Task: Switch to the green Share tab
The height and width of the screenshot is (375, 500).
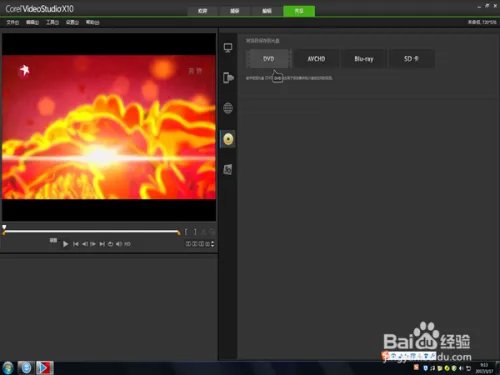Action: [x=299, y=11]
